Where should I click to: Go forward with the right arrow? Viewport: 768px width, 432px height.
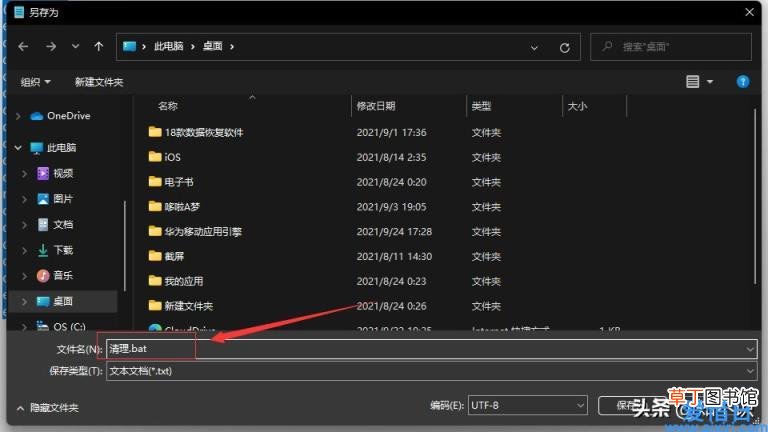[51, 47]
